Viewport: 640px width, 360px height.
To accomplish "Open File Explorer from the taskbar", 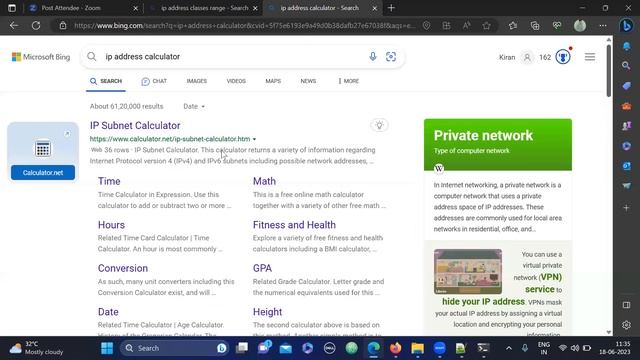I will 418,348.
